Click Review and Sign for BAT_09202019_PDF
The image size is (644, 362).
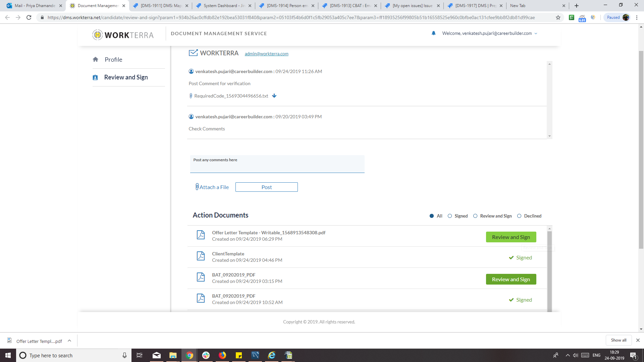[x=511, y=279]
